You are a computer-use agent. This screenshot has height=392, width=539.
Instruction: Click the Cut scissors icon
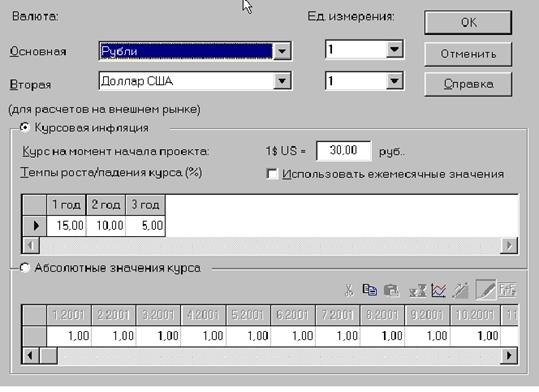(x=349, y=290)
